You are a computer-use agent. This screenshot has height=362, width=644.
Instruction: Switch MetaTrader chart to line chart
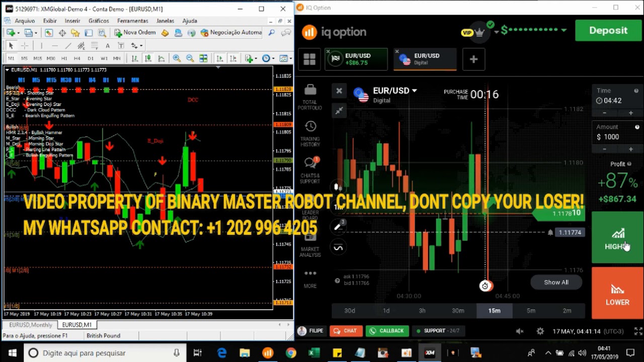(161, 58)
